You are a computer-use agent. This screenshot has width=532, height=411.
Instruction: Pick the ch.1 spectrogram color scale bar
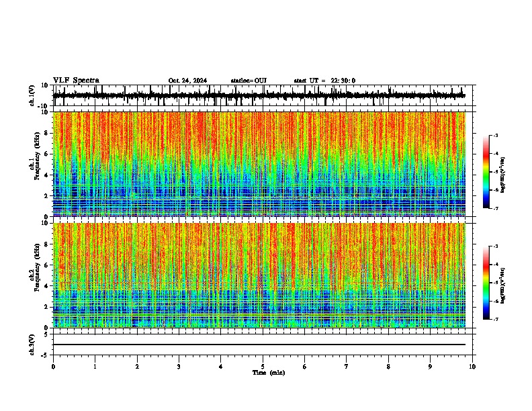tap(486, 172)
